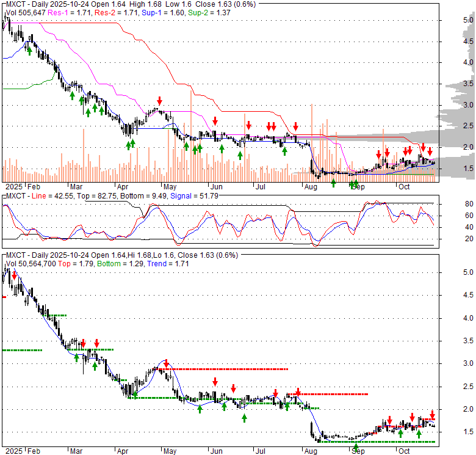
Task: Click the red down arrow at May peak, bottom chart
Action: (166, 363)
